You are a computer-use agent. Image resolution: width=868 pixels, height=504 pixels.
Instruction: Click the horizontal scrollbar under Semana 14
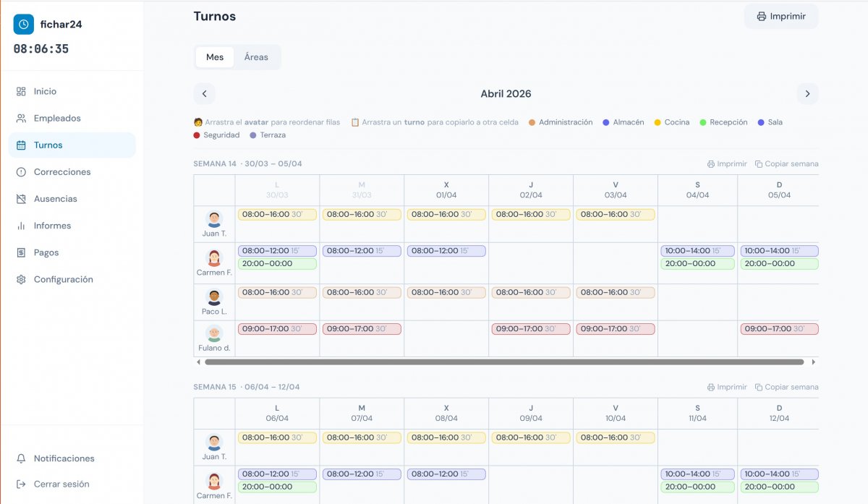tap(504, 362)
